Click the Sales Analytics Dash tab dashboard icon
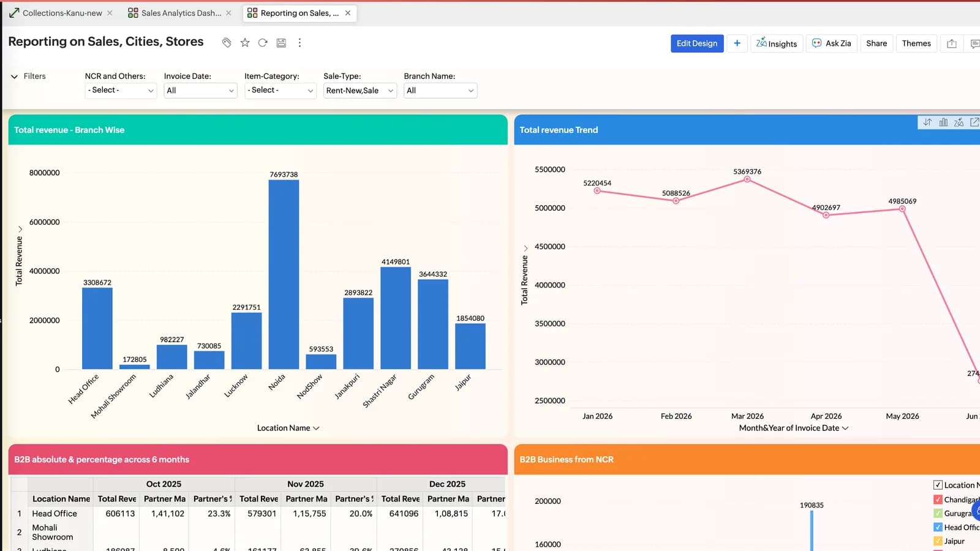 click(x=133, y=13)
